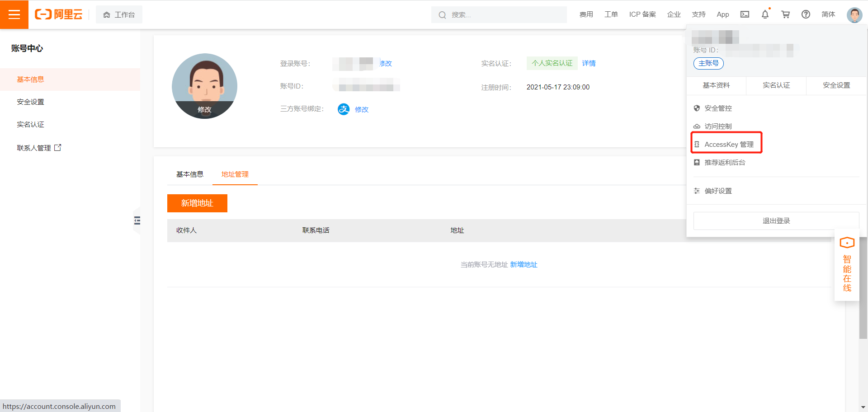Screen dimensions: 868x412
Task: Open the Cloud Shell terminal icon
Action: coord(745,14)
